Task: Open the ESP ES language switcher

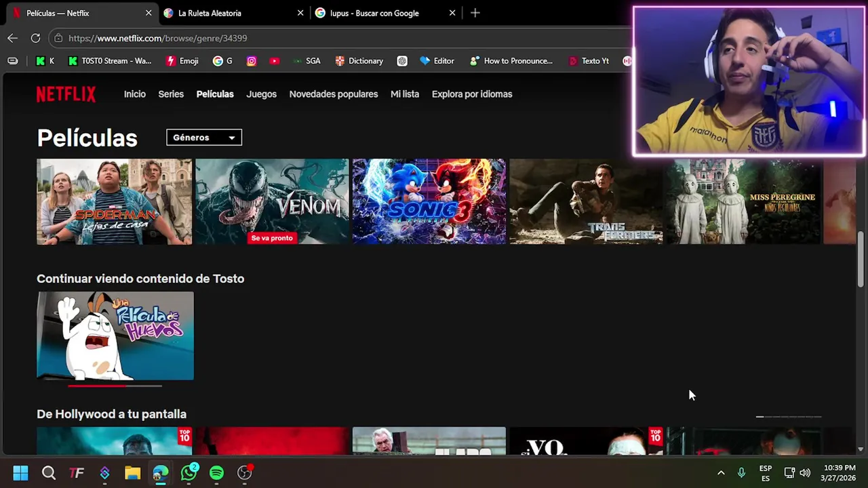Action: [766, 473]
